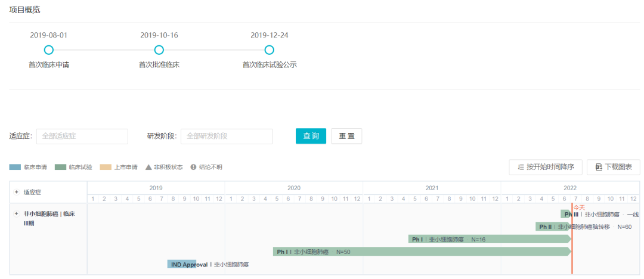Click the 结论不明 exclamation legend icon

pos(193,168)
